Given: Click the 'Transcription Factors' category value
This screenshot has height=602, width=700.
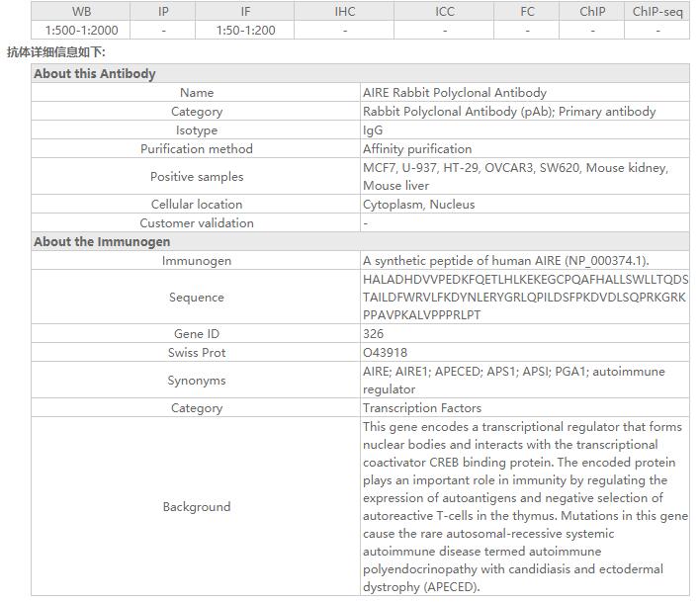Looking at the screenshot, I should coord(422,408).
